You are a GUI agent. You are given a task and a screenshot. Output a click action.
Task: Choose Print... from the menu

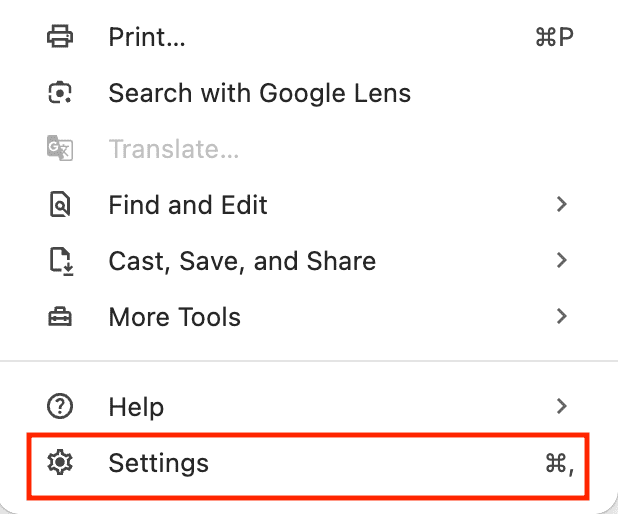tap(147, 38)
